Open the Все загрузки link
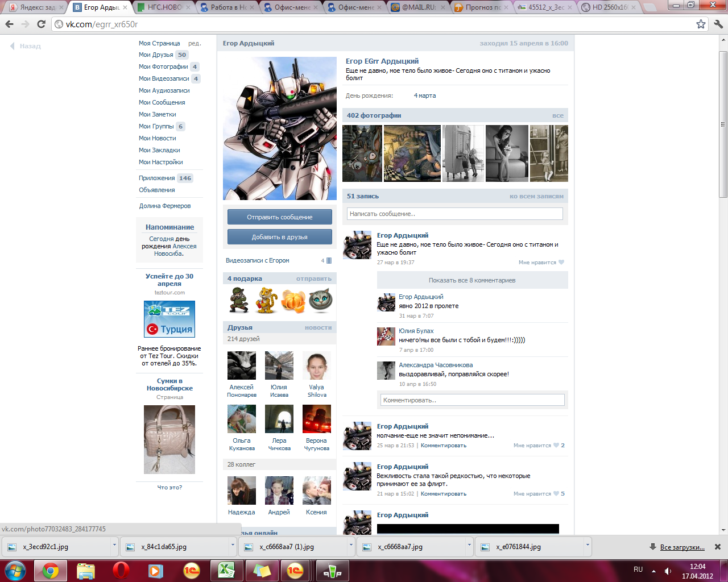The height and width of the screenshot is (582, 728). click(682, 547)
